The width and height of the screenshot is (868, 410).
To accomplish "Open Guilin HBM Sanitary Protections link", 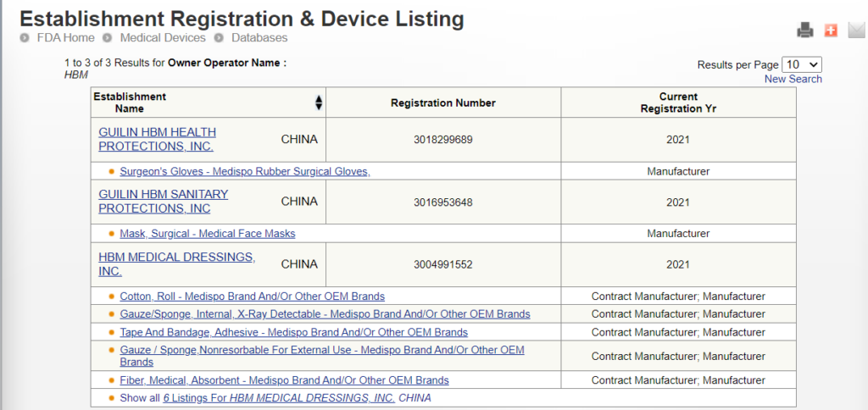I will tap(163, 202).
